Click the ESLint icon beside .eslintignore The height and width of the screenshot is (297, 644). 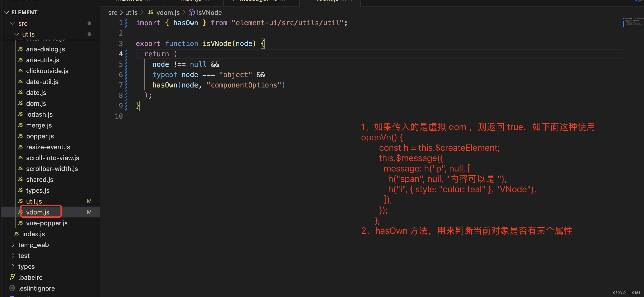(x=12, y=288)
